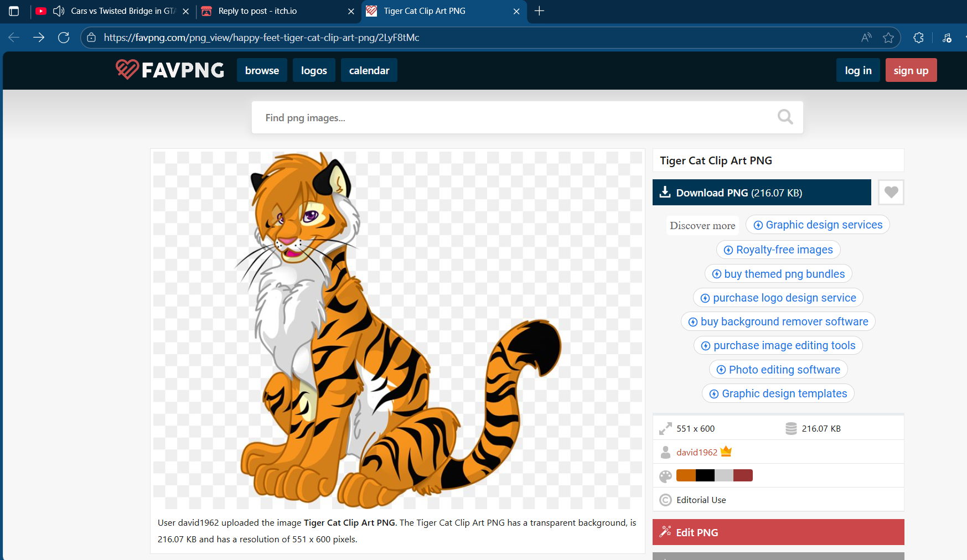
Task: Click the read aloud icon in address bar
Action: click(866, 38)
